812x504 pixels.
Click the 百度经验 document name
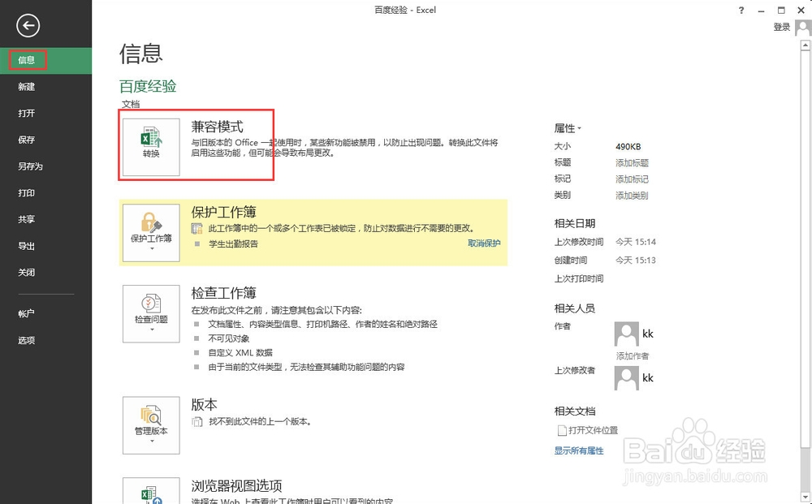[148, 86]
